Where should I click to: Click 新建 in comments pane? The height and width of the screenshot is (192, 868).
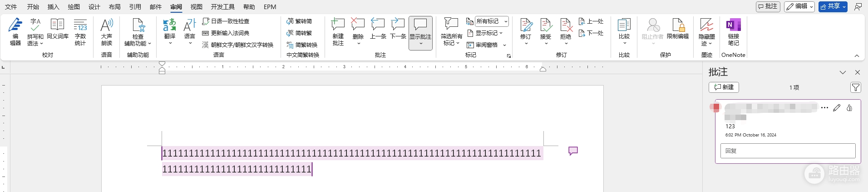pyautogui.click(x=724, y=87)
